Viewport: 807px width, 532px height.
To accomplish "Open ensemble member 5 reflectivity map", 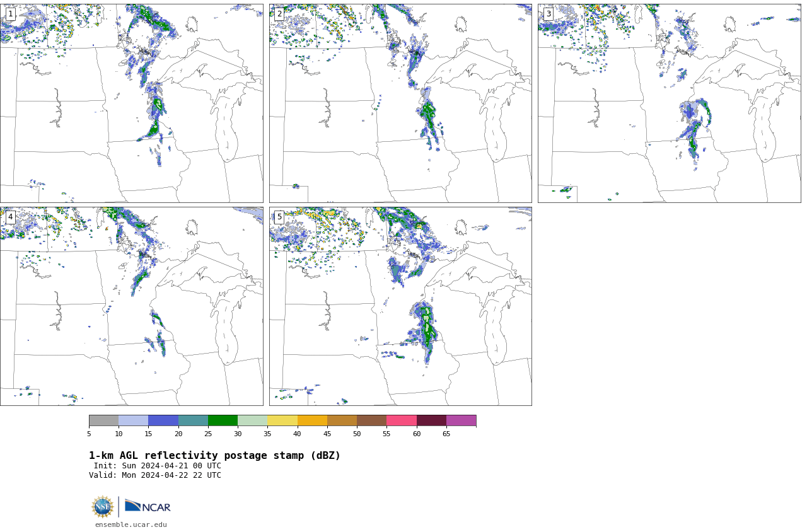I will tap(400, 306).
